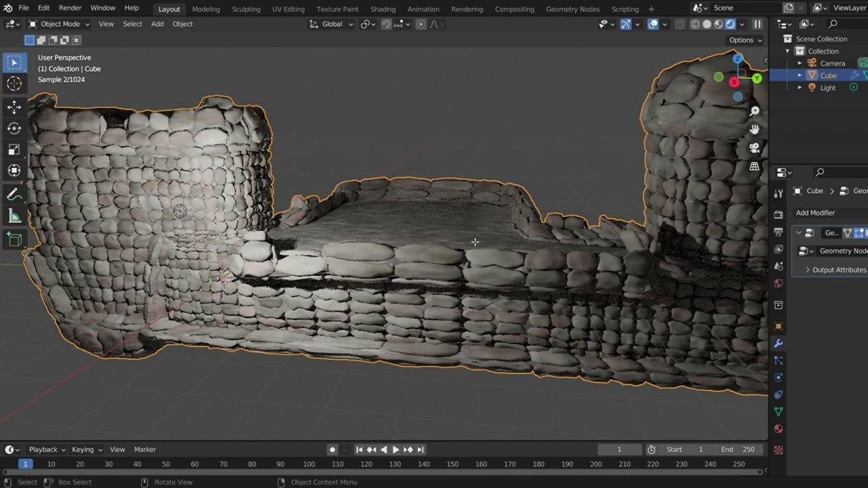Screen dimensions: 868x488
Task: Collapse the Collection in outliner
Action: (788, 51)
